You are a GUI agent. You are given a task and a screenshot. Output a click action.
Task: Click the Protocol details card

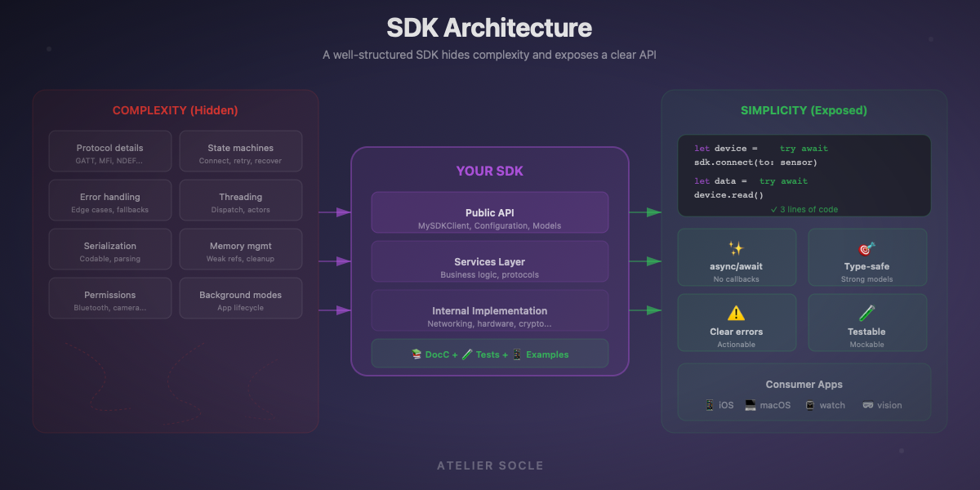109,150
